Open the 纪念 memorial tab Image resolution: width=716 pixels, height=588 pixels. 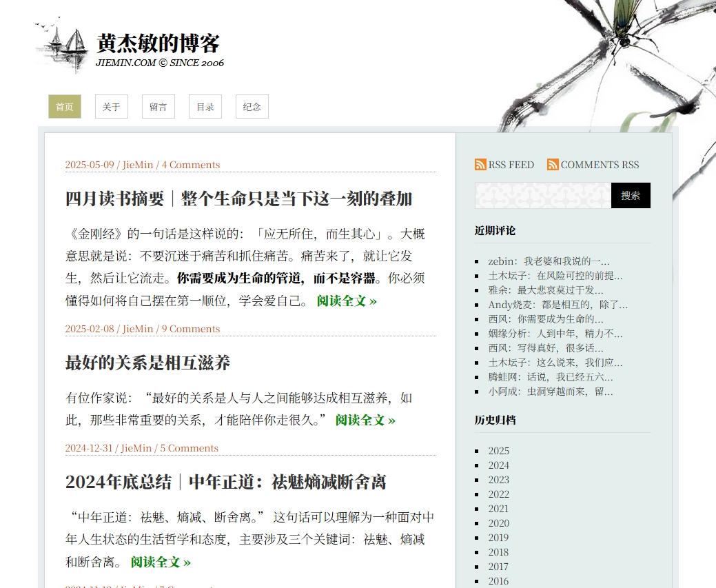pos(252,106)
